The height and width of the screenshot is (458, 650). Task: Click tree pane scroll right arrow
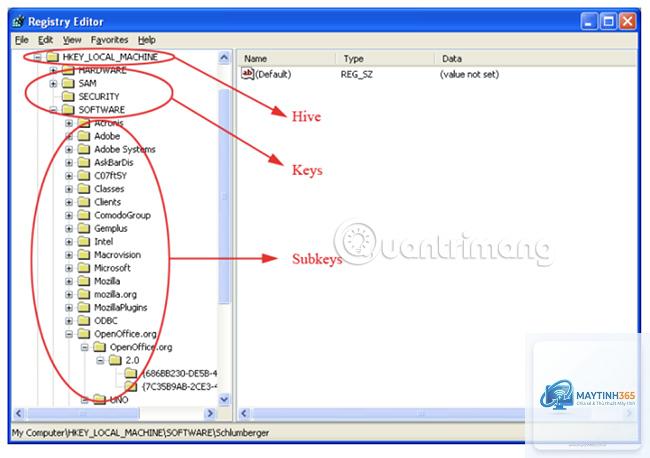(x=210, y=414)
